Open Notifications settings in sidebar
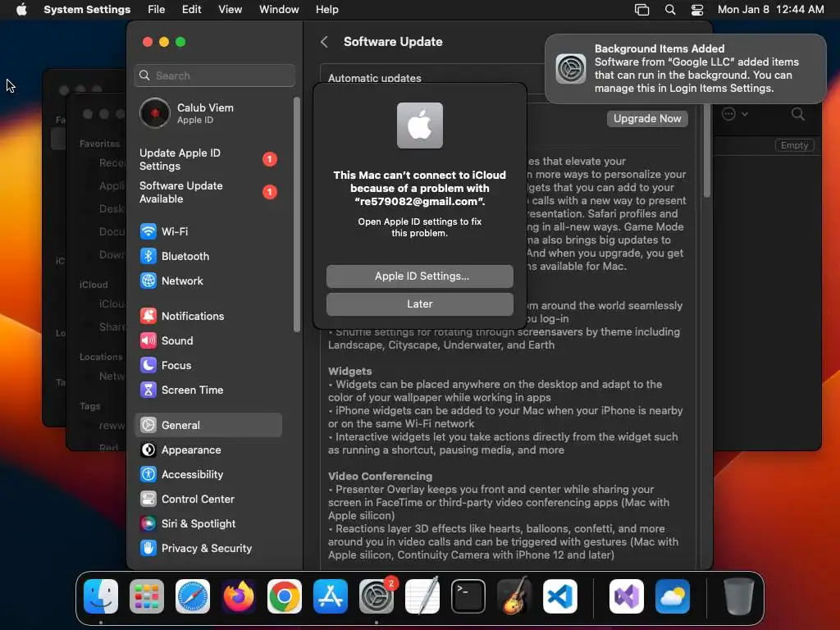Viewport: 840px width, 630px height. click(182, 316)
